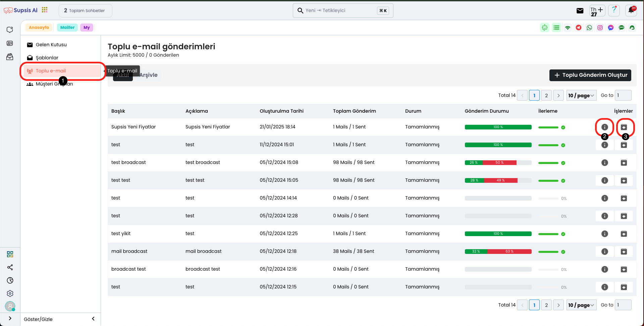Select page 2 in the top pagination
This screenshot has width=644, height=326.
click(x=546, y=96)
